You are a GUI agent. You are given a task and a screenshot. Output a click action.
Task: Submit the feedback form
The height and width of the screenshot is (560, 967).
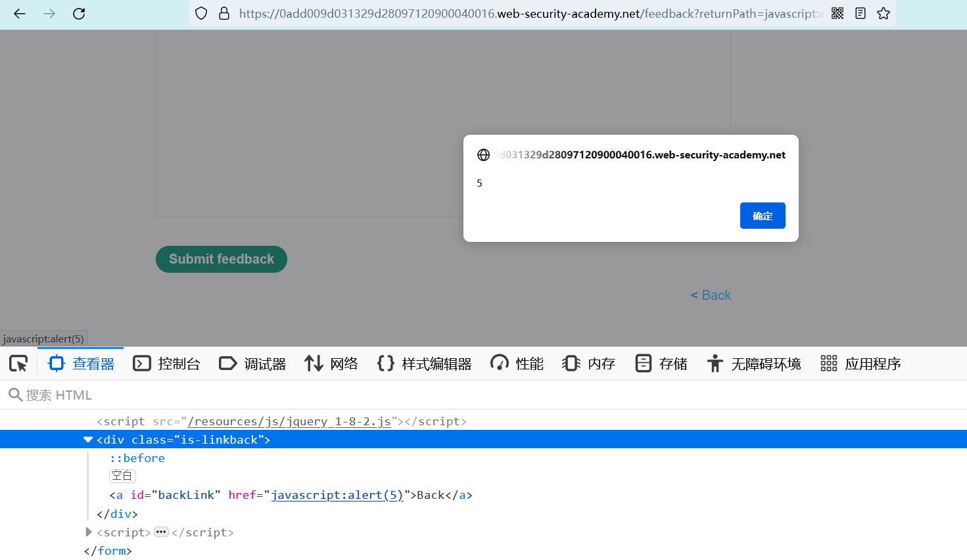click(222, 259)
